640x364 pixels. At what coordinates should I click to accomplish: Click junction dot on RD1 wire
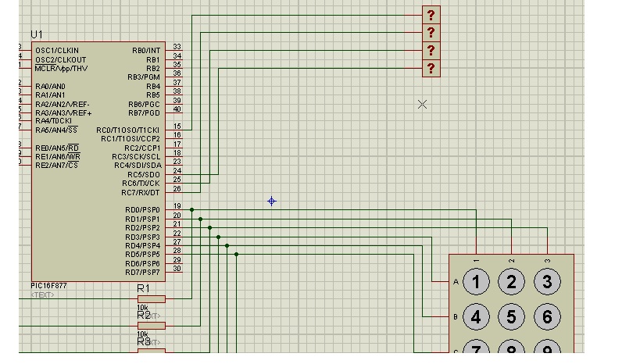[x=200, y=219]
